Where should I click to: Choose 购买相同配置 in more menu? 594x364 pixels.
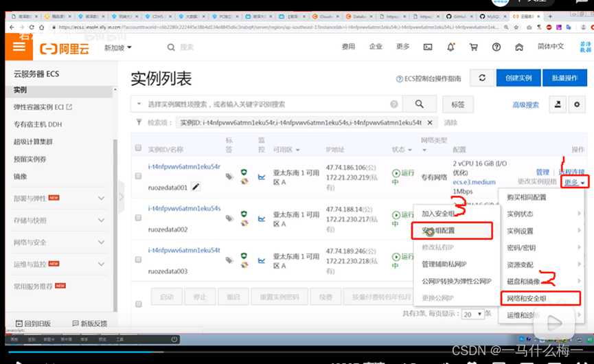coord(527,197)
